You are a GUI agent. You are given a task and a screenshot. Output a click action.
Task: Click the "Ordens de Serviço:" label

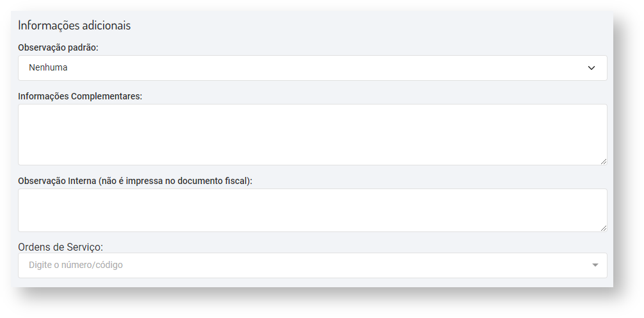60,247
